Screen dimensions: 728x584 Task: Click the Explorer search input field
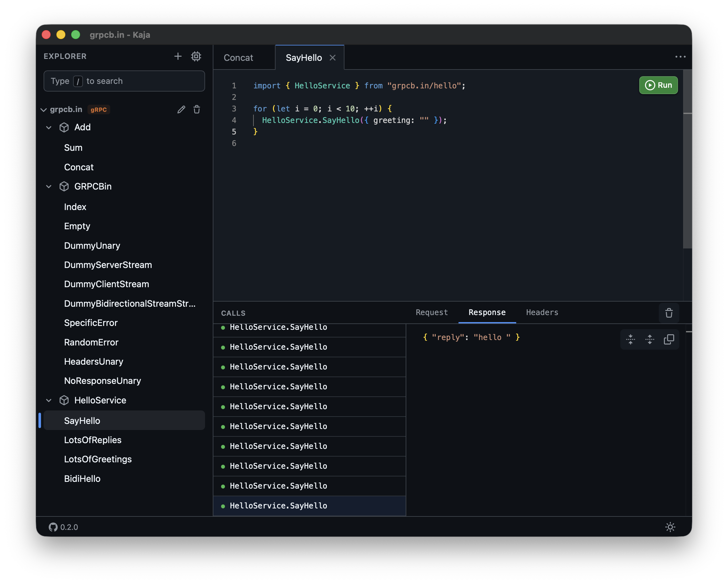(124, 81)
